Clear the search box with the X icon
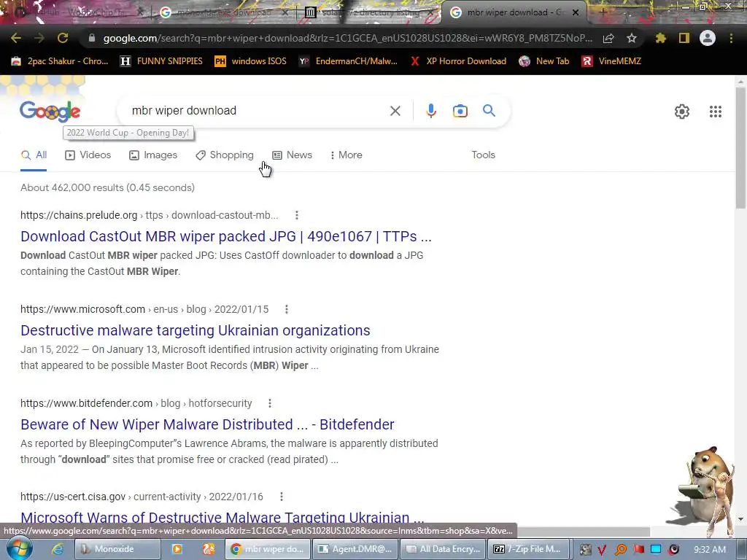The height and width of the screenshot is (560, 747). 395,111
